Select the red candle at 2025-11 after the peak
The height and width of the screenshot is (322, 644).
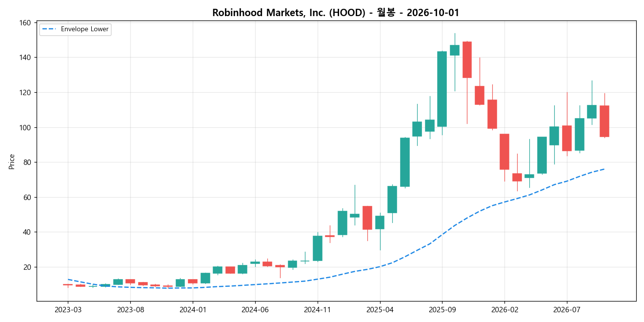[x=467, y=60]
